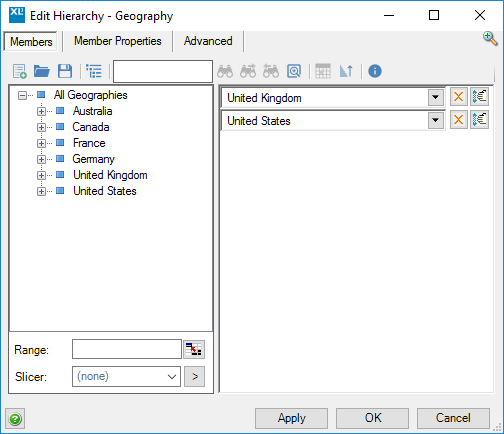The width and height of the screenshot is (504, 434).
Task: Switch to Member Properties tab
Action: coord(118,41)
